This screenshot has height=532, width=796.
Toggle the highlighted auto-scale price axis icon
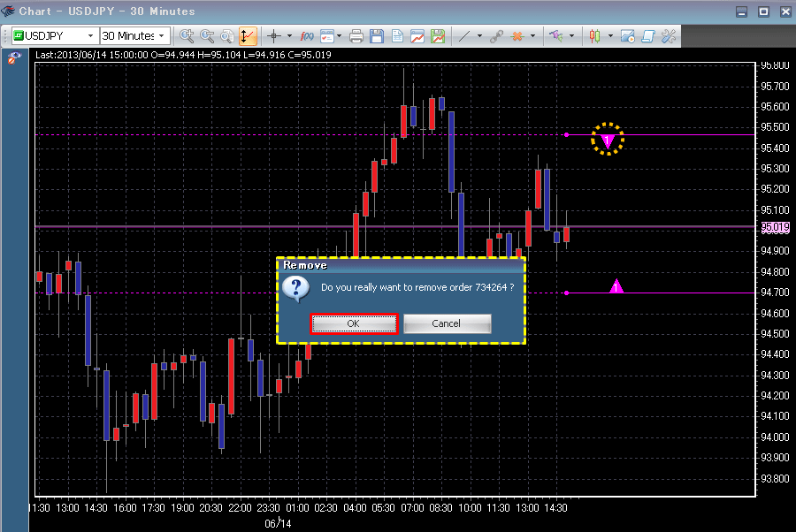click(x=248, y=36)
